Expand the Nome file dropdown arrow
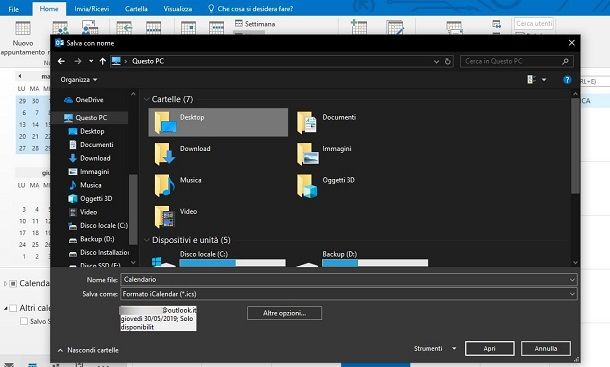 coord(572,279)
